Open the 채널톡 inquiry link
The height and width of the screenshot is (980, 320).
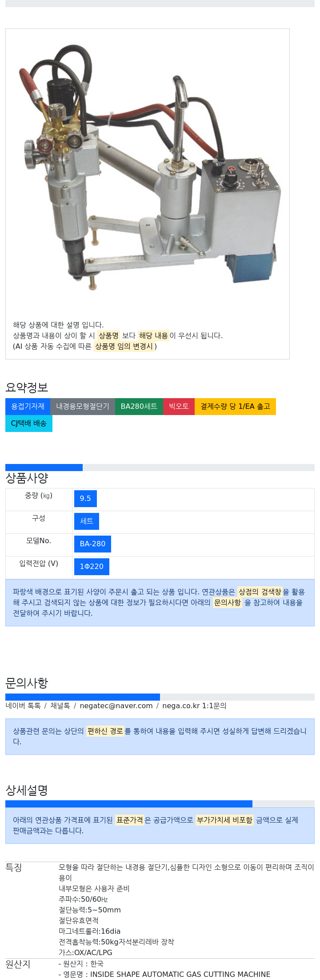60,706
